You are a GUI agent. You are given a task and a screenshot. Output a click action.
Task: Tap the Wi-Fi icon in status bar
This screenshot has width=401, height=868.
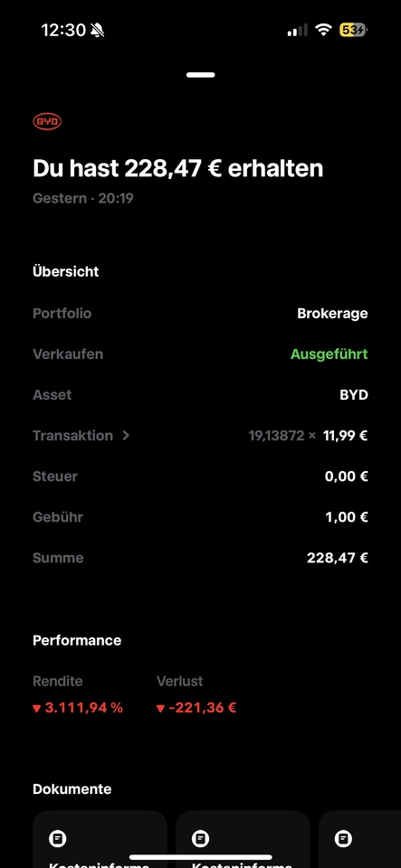point(323,30)
